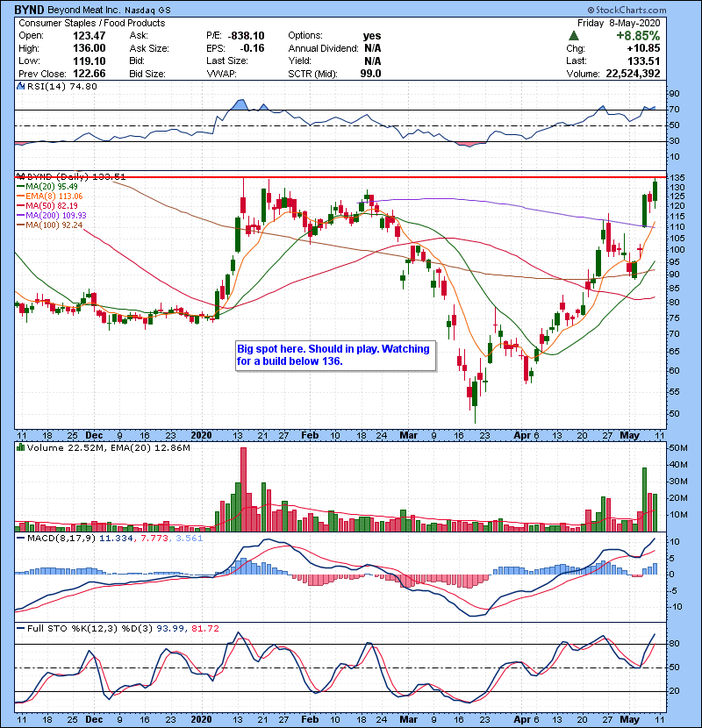This screenshot has height=728, width=702.
Task: Click the Consumer Staples / Food Products label
Action: 91,23
